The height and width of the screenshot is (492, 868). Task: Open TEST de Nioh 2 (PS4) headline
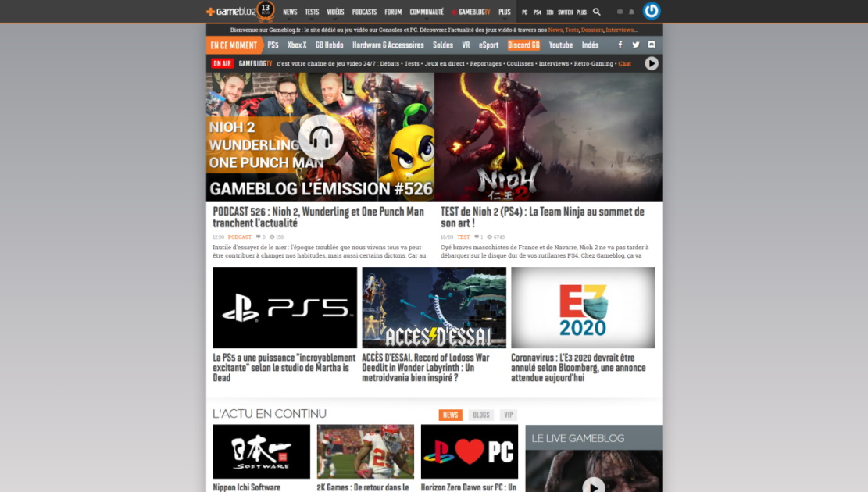[542, 218]
